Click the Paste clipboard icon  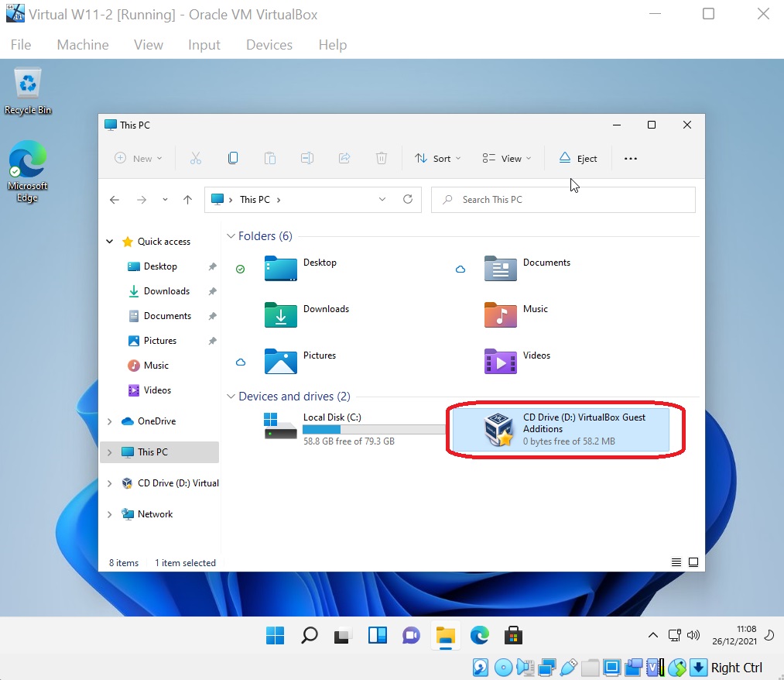click(x=270, y=159)
